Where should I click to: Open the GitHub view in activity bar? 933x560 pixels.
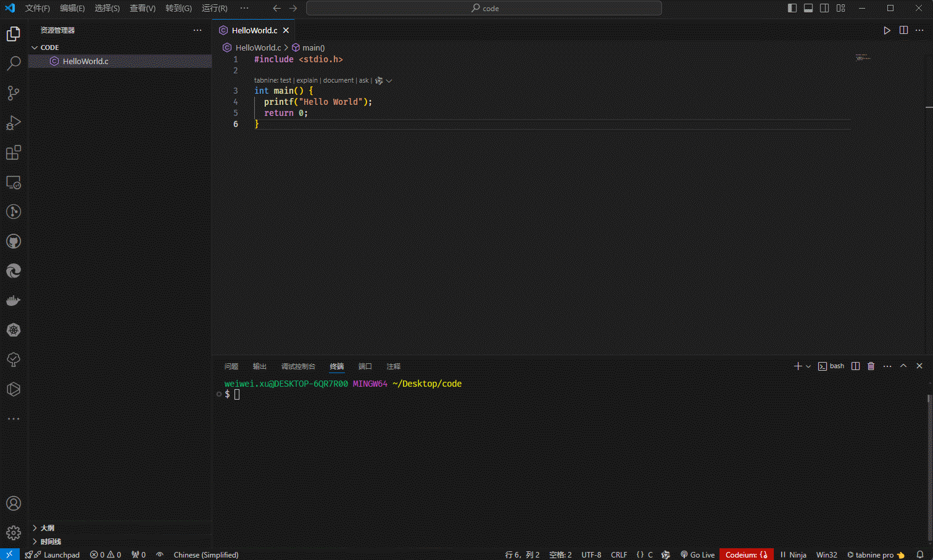coord(14,241)
